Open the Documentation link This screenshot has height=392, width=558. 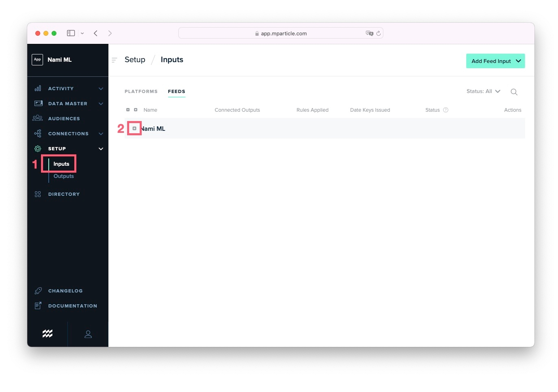tap(73, 306)
